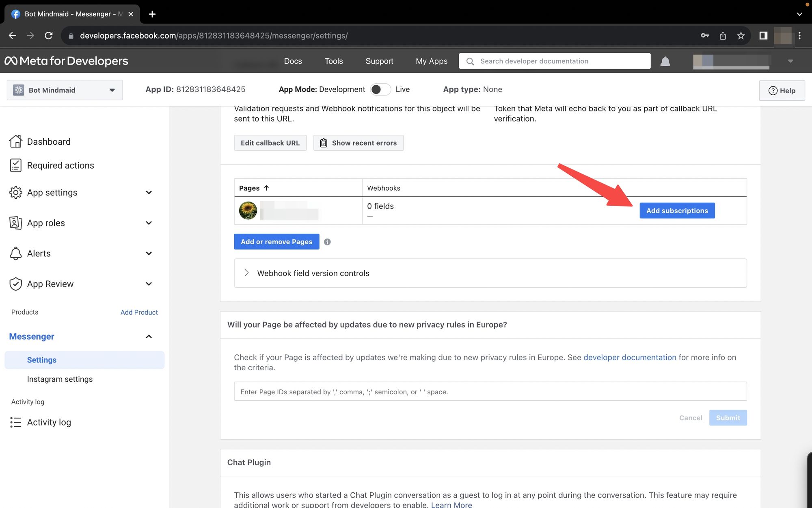Click the sunflower page avatar
812x508 pixels.
pyautogui.click(x=248, y=211)
